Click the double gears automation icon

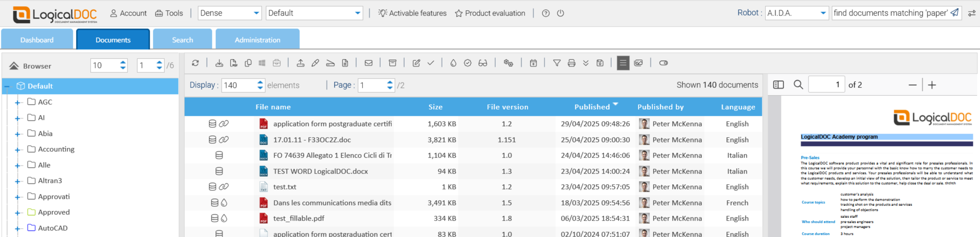[509, 63]
